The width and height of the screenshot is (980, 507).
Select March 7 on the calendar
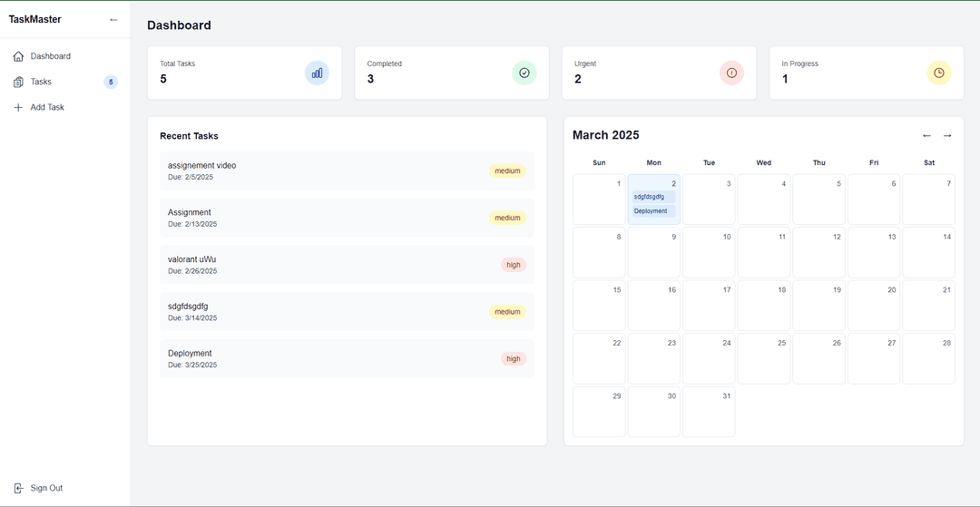[929, 200]
